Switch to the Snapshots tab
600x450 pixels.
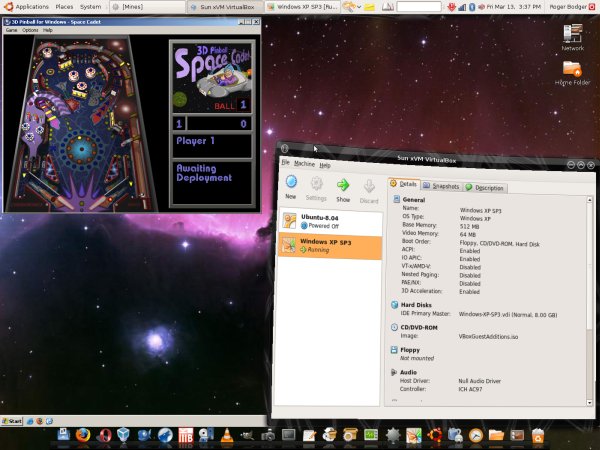click(x=441, y=186)
